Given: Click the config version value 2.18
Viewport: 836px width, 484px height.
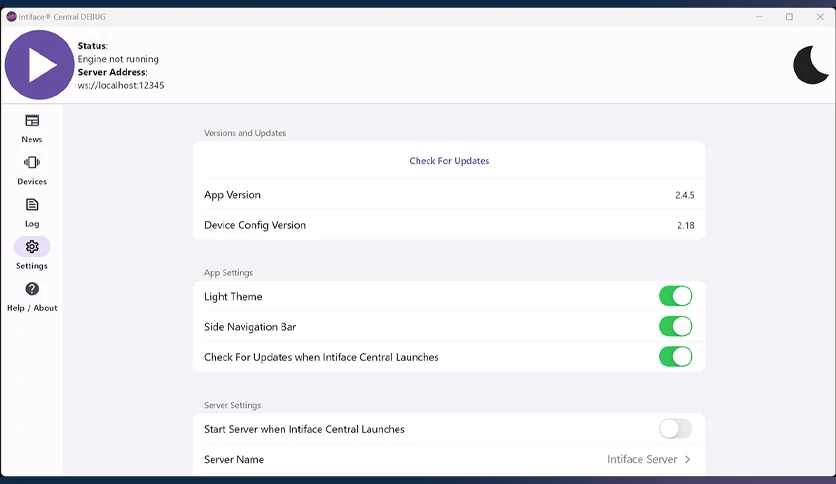Looking at the screenshot, I should (x=686, y=225).
